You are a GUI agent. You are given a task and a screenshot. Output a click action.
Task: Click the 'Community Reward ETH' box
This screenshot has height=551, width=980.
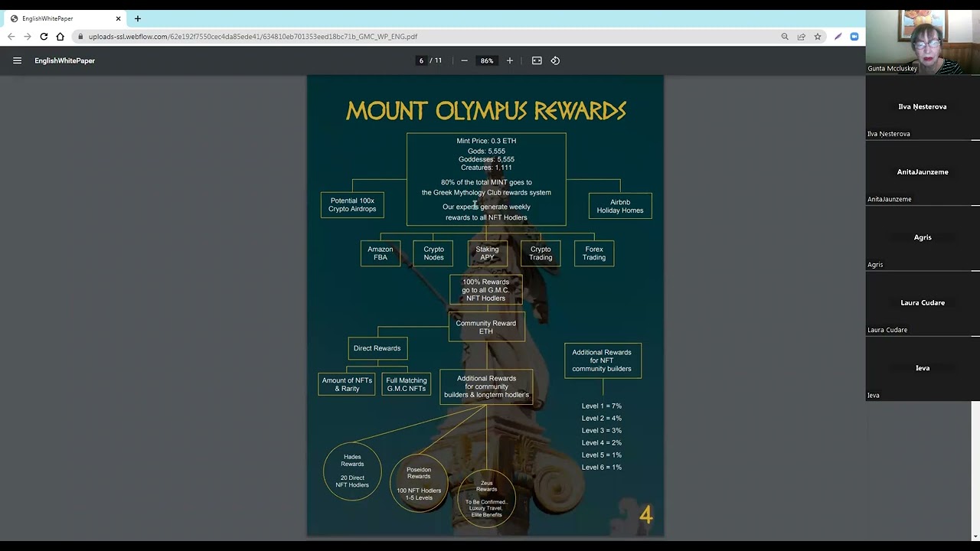[486, 327]
